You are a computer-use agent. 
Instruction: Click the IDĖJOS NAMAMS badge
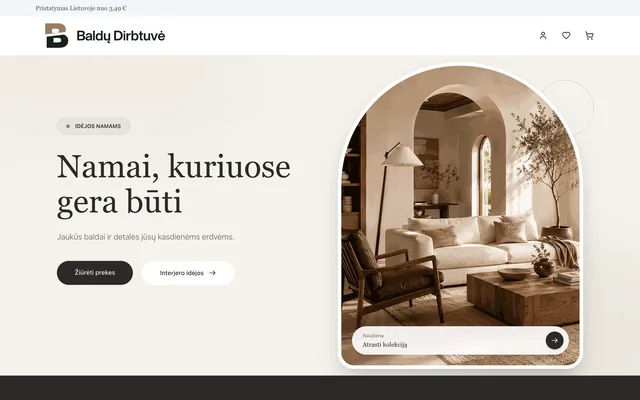tap(93, 126)
